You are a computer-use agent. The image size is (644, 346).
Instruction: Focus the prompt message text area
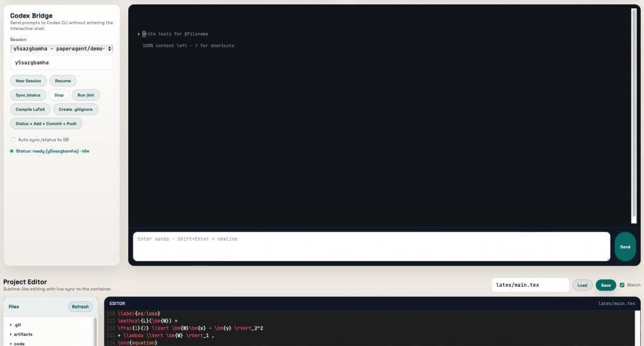(371, 246)
